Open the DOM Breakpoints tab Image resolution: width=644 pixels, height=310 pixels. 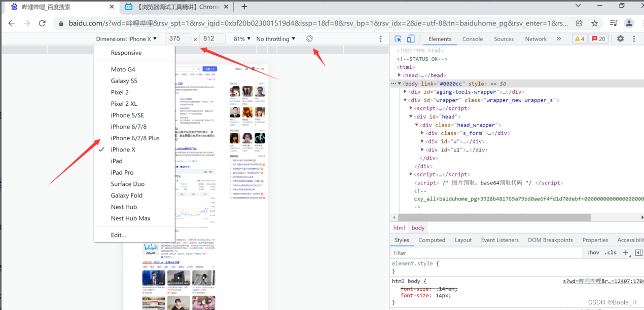coord(550,240)
